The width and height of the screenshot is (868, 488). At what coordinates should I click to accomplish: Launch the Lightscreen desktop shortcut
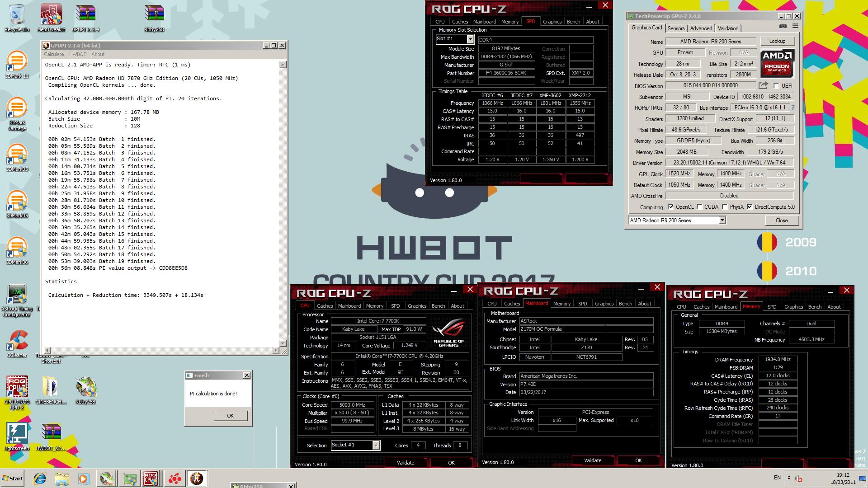click(17, 437)
